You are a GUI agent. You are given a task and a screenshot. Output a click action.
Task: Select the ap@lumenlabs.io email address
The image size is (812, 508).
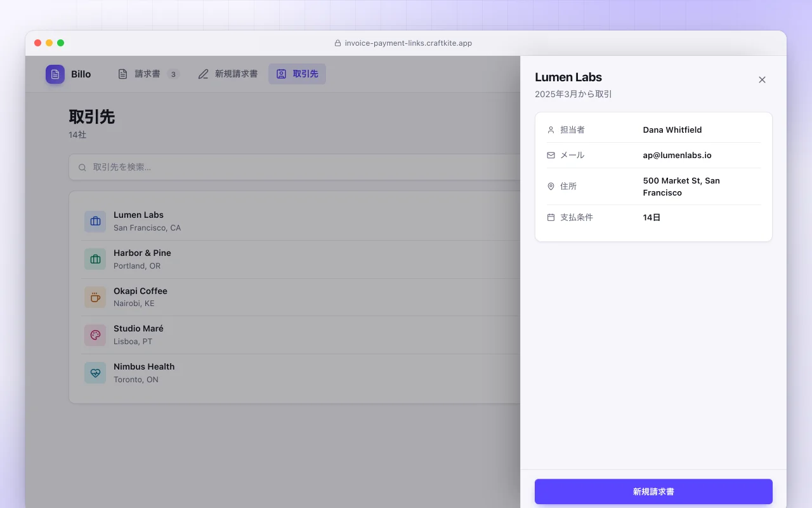pyautogui.click(x=678, y=155)
